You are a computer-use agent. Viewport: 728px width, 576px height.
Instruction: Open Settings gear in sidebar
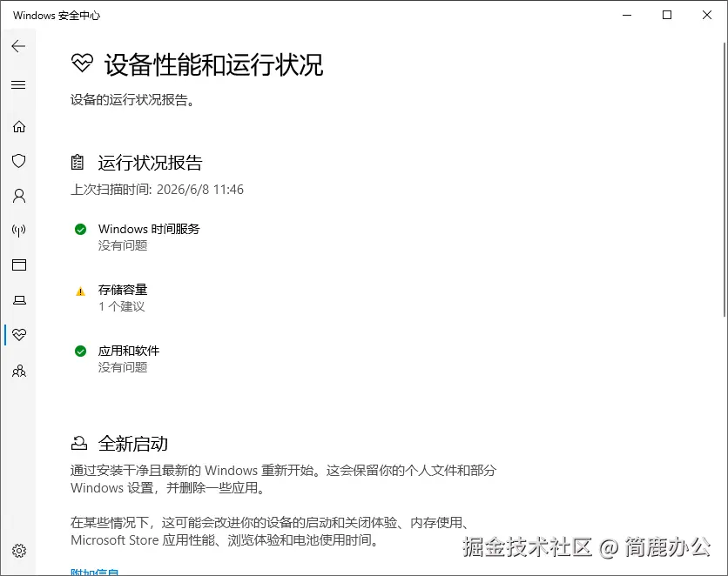(x=19, y=551)
